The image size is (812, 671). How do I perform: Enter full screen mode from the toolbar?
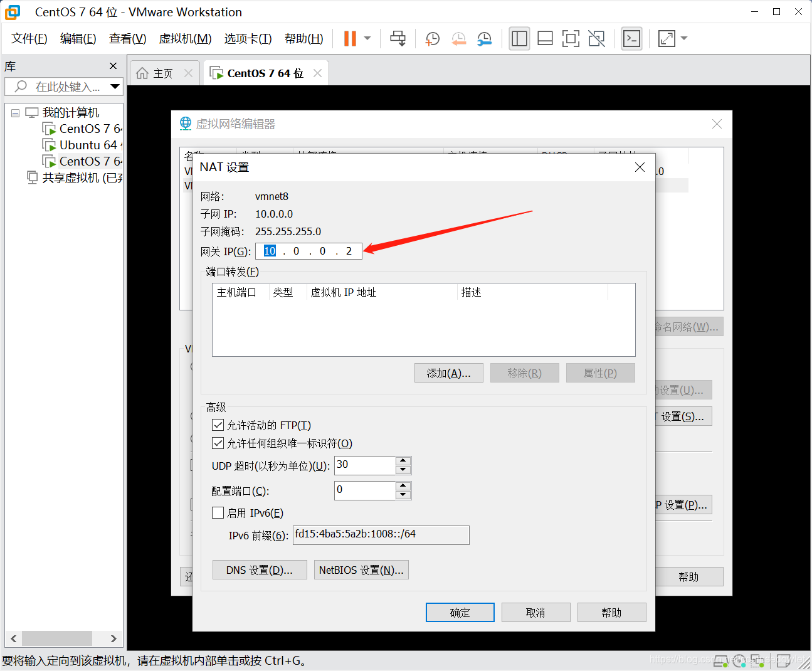click(571, 39)
